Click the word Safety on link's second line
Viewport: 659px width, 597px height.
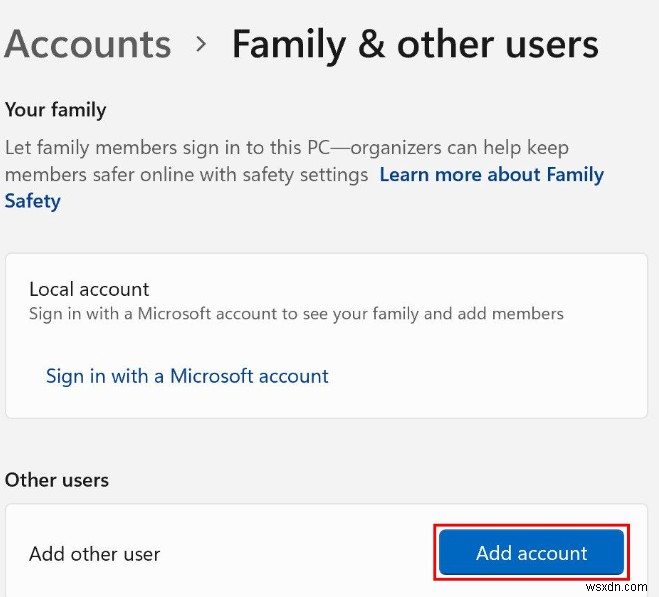[32, 201]
